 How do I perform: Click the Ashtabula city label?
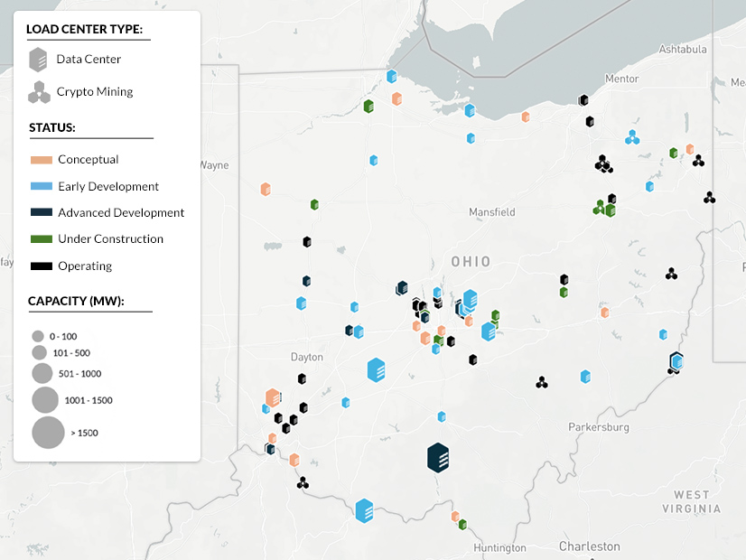(x=683, y=49)
